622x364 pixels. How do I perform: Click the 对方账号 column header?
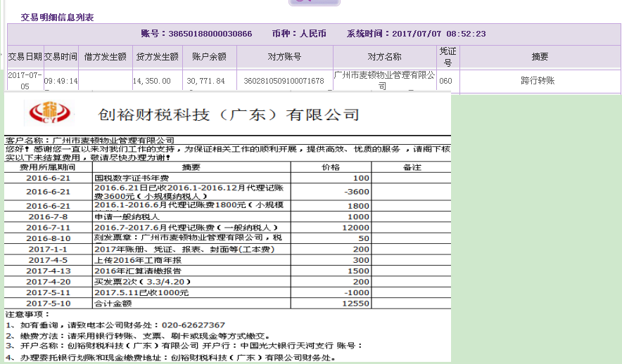coord(284,57)
